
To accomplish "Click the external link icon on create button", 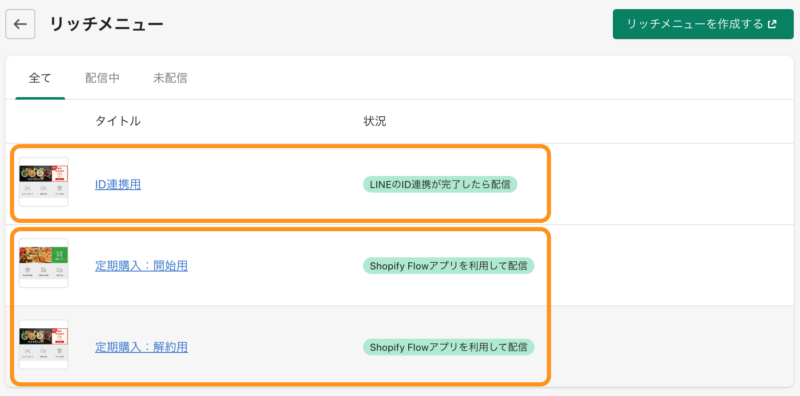I will (x=772, y=24).
